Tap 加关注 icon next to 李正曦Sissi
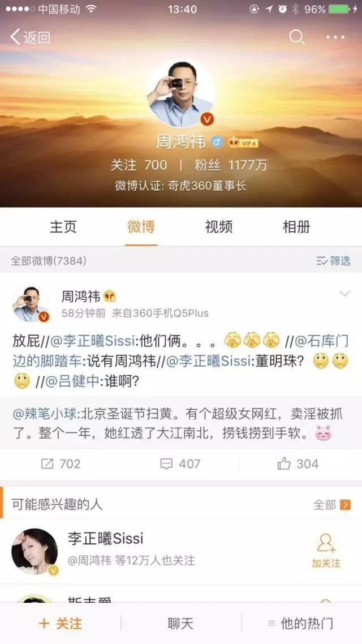The width and height of the screenshot is (362, 644). (x=326, y=551)
